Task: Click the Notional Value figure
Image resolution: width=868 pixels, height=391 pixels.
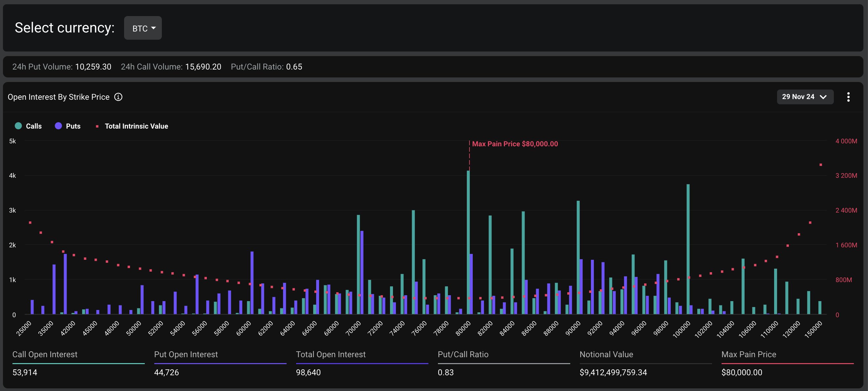Action: point(613,372)
